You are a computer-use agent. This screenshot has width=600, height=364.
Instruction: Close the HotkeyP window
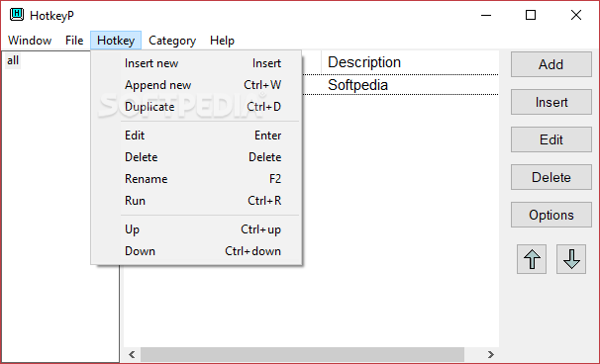576,15
